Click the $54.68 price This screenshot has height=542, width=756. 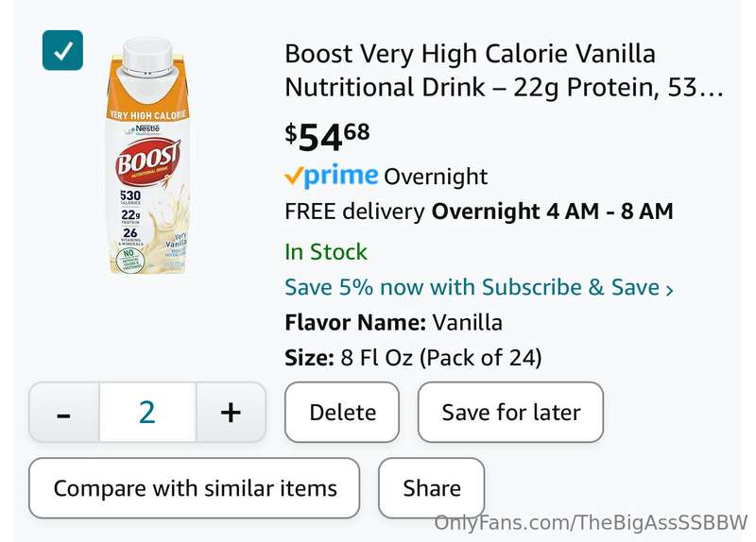(x=327, y=137)
